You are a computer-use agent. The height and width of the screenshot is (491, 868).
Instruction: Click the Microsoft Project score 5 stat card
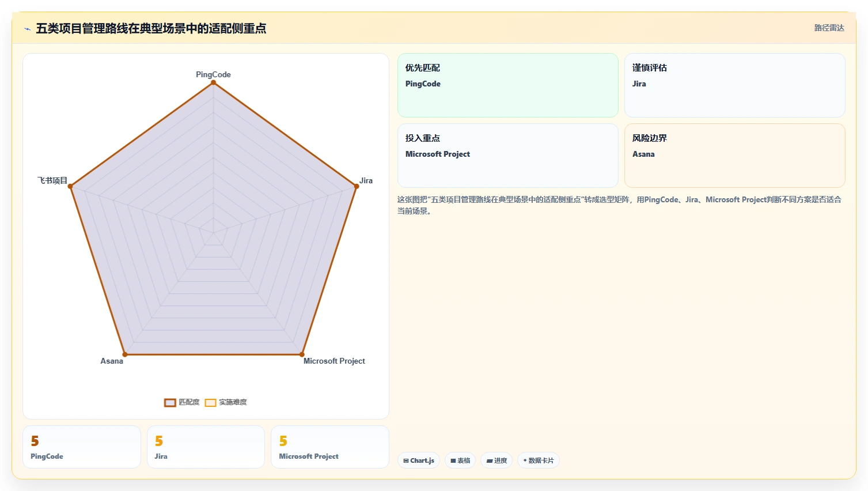click(x=330, y=447)
